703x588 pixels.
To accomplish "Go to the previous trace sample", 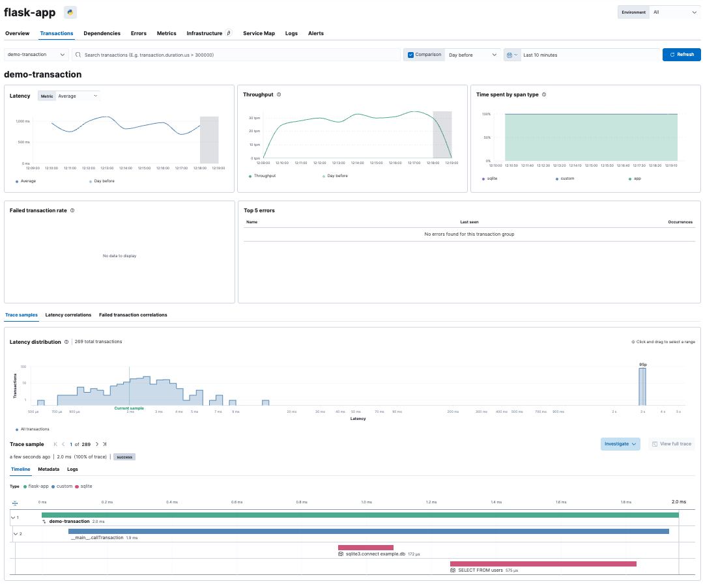I will 63,444.
